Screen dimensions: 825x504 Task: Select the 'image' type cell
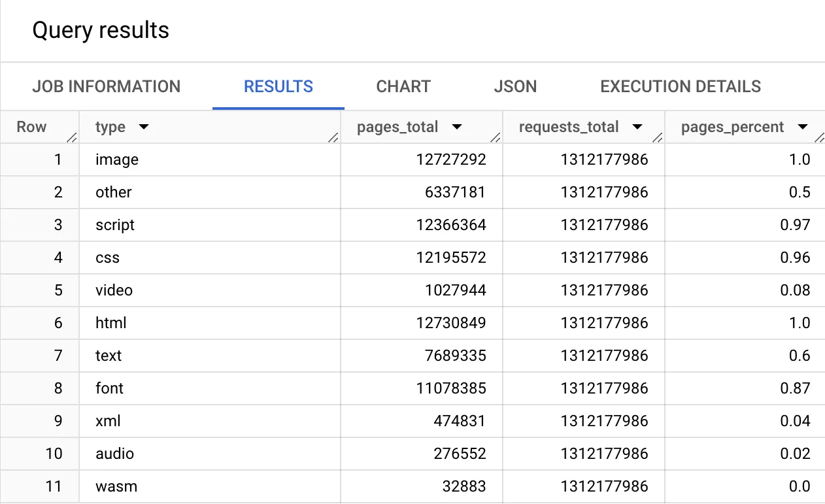(x=117, y=160)
